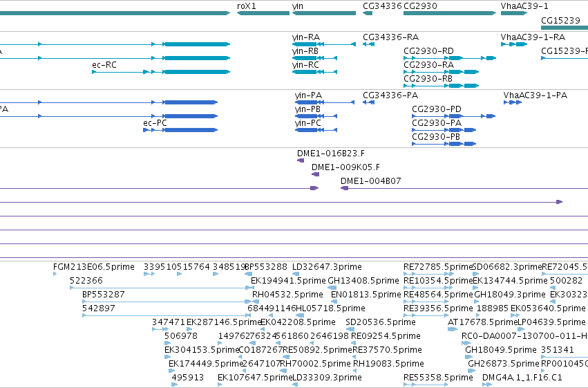Image resolution: width=588 pixels, height=388 pixels.
Task: Open EST EN01813.5prime label
Action: 366,295
